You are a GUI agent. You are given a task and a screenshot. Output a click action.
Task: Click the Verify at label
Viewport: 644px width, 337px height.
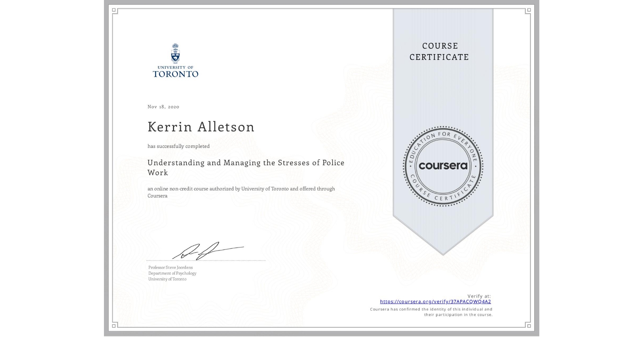coord(479,296)
